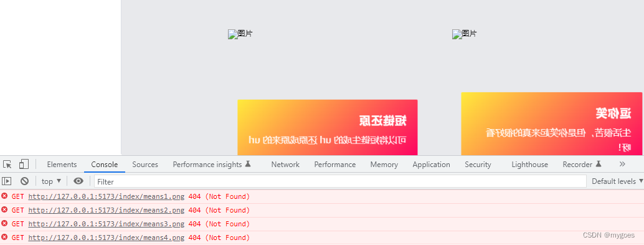Click error icon on means3.png row

pos(4,223)
